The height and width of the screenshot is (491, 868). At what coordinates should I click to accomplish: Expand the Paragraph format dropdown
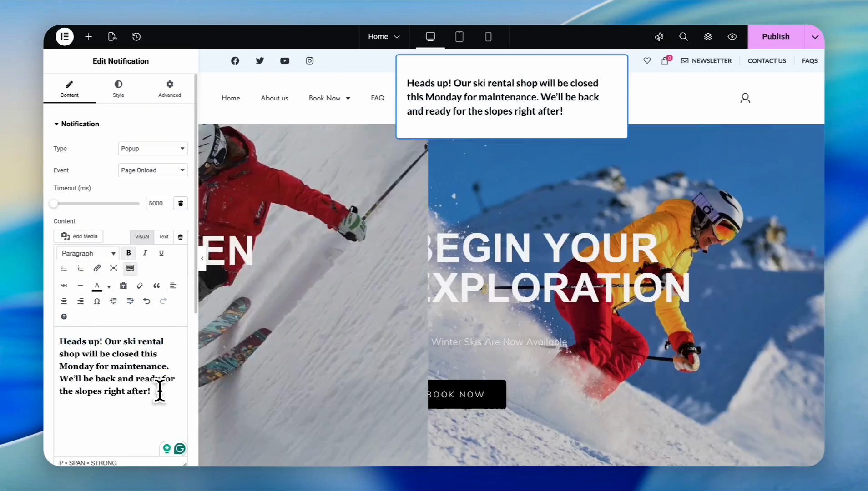[88, 254]
